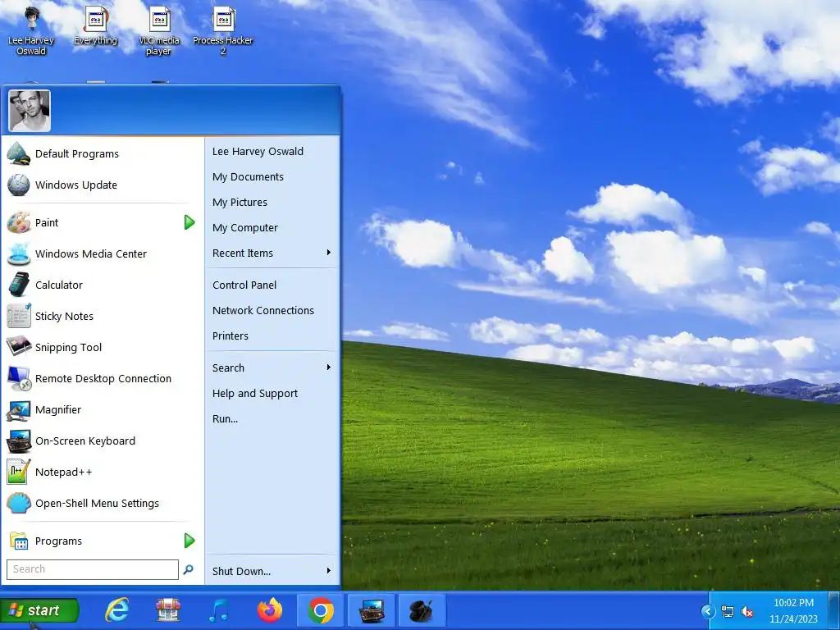Open Default Programs from Start menu
Viewport: 840px width, 630px height.
click(102, 153)
